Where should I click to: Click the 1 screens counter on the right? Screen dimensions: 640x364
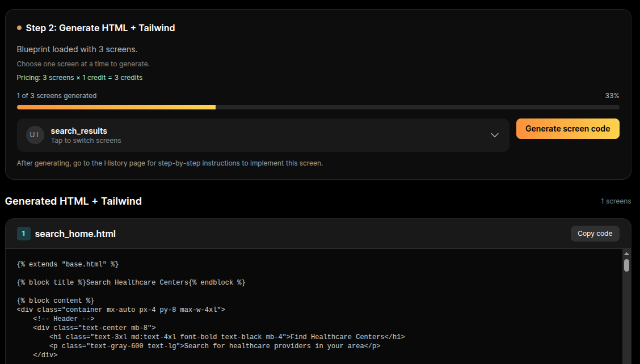pos(616,201)
